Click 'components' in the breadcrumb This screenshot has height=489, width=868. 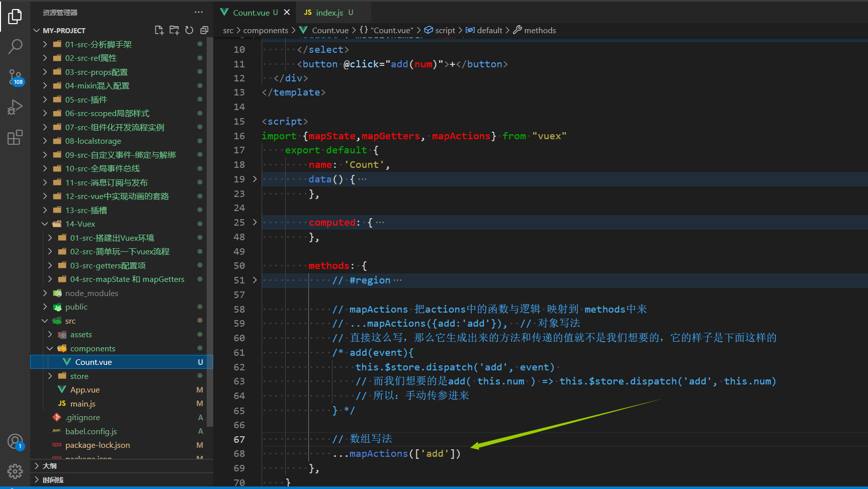tap(266, 30)
